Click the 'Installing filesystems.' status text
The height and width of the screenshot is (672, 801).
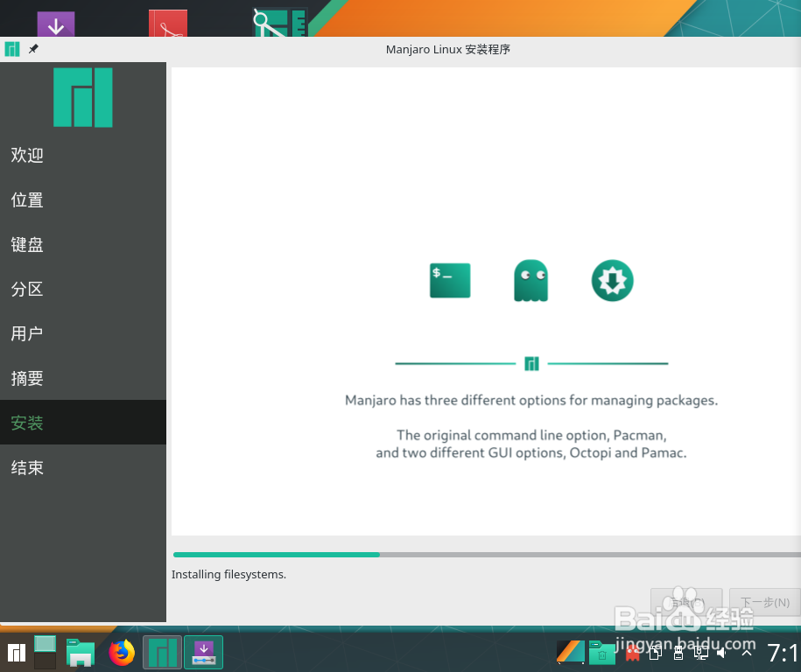pos(228,575)
